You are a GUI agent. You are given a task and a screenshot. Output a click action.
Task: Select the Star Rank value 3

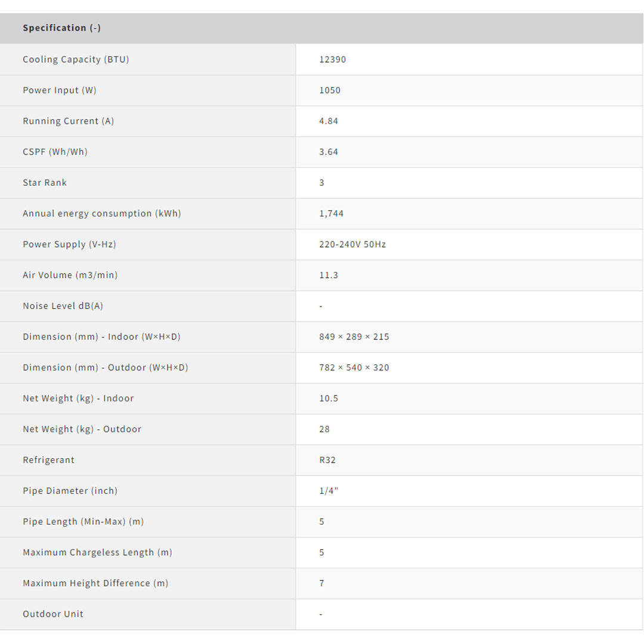(x=322, y=183)
